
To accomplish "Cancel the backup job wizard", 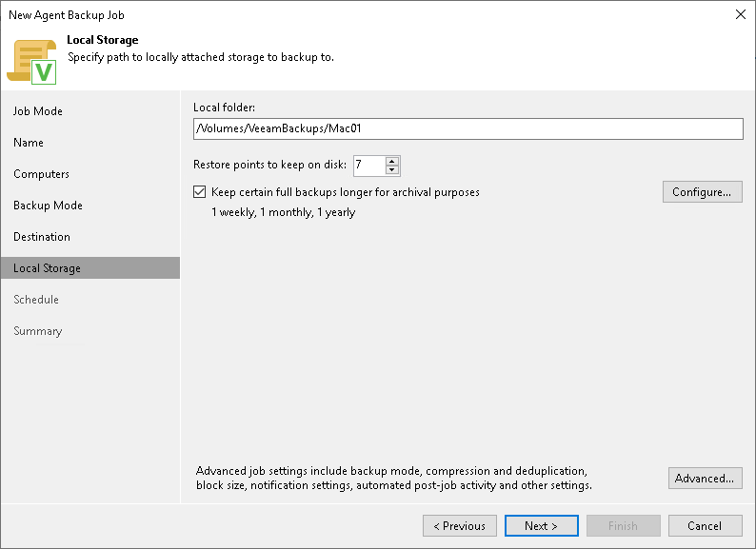I will (x=705, y=525).
